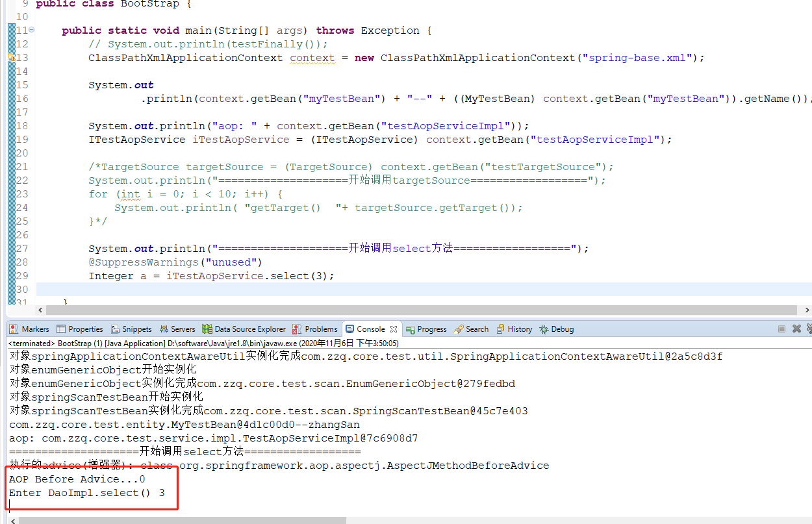
Task: Click the .println(context.getBean line 16
Action: point(476,99)
